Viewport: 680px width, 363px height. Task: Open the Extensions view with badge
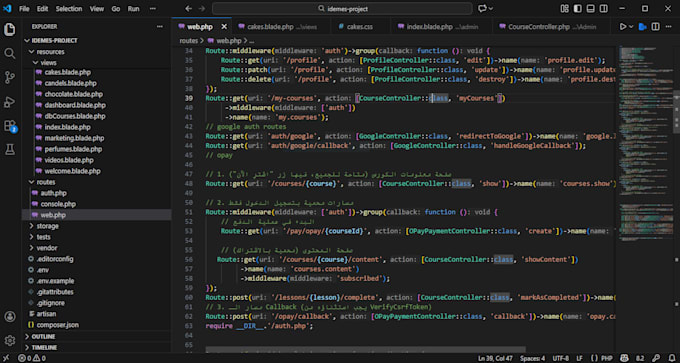pos(10,126)
